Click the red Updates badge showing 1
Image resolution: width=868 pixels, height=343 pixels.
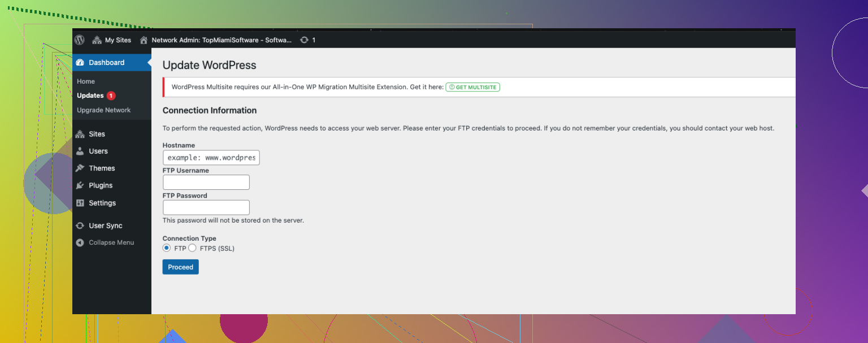[111, 95]
